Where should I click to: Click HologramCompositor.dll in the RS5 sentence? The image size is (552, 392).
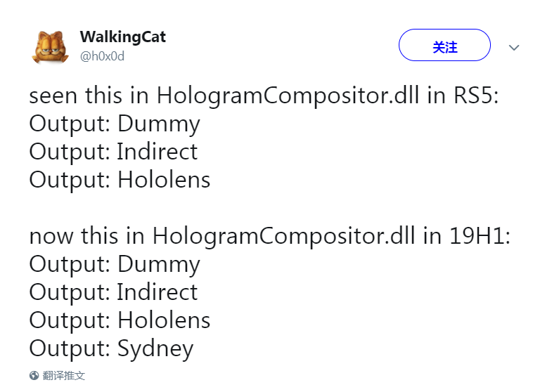[x=288, y=96]
